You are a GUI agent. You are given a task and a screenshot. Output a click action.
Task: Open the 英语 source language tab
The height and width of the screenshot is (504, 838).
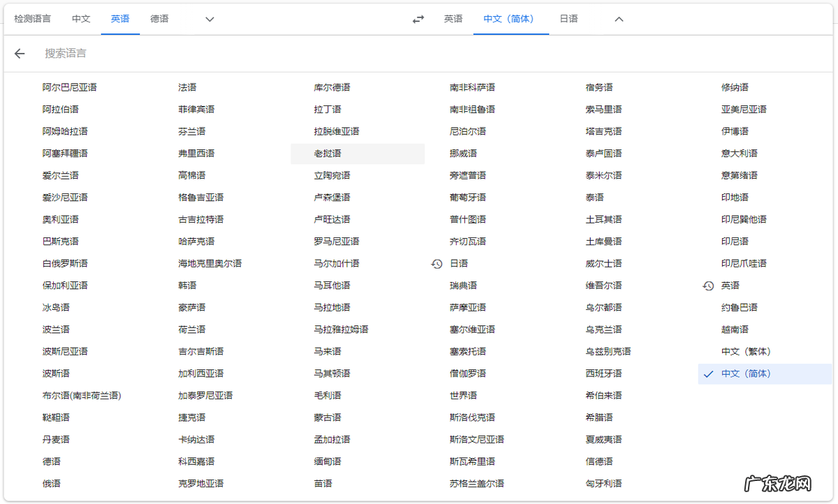pos(120,19)
